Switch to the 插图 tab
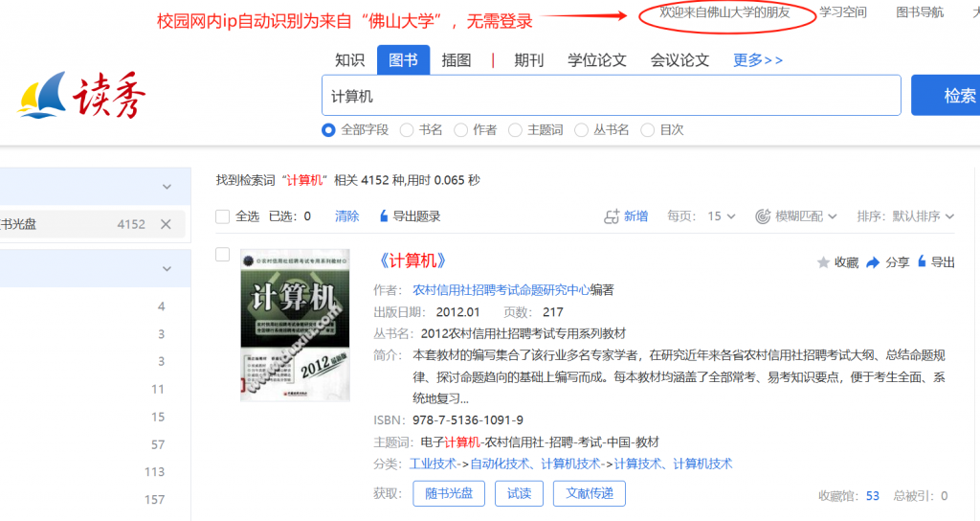The height and width of the screenshot is (521, 980). coord(457,60)
